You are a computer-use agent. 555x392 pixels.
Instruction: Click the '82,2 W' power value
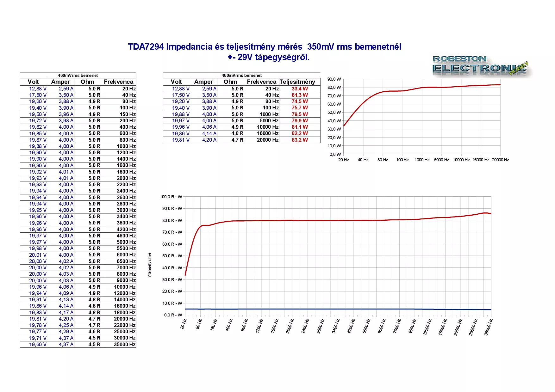click(300, 133)
